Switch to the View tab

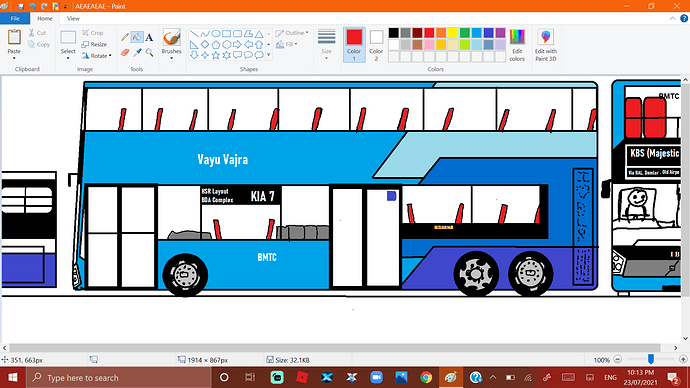[x=73, y=18]
